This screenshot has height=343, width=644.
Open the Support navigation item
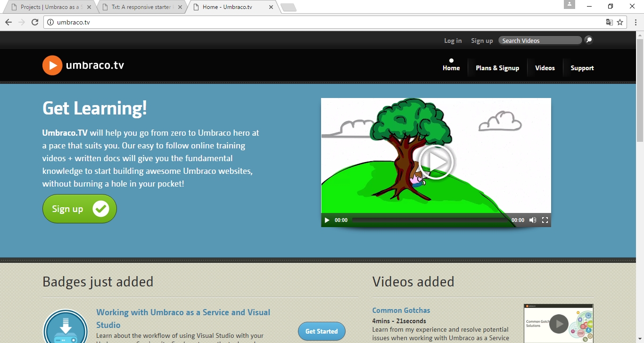point(582,68)
